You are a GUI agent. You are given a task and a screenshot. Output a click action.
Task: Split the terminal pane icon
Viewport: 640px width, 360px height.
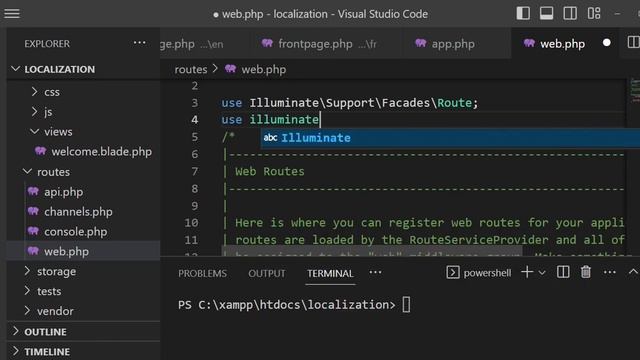click(x=563, y=272)
